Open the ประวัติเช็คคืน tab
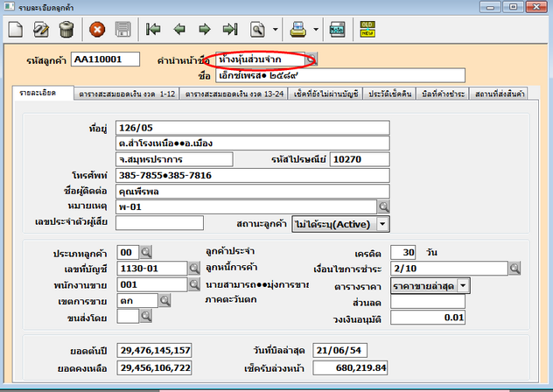 point(390,92)
